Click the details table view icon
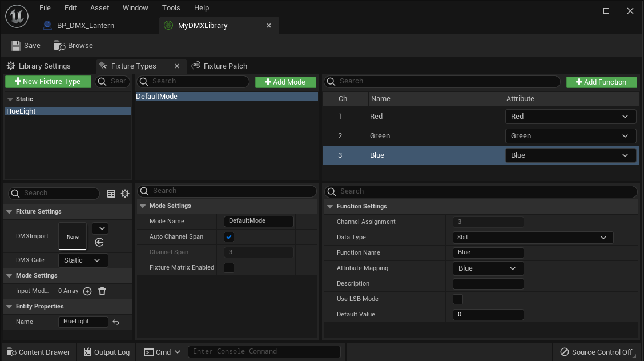The image size is (644, 361). (111, 194)
